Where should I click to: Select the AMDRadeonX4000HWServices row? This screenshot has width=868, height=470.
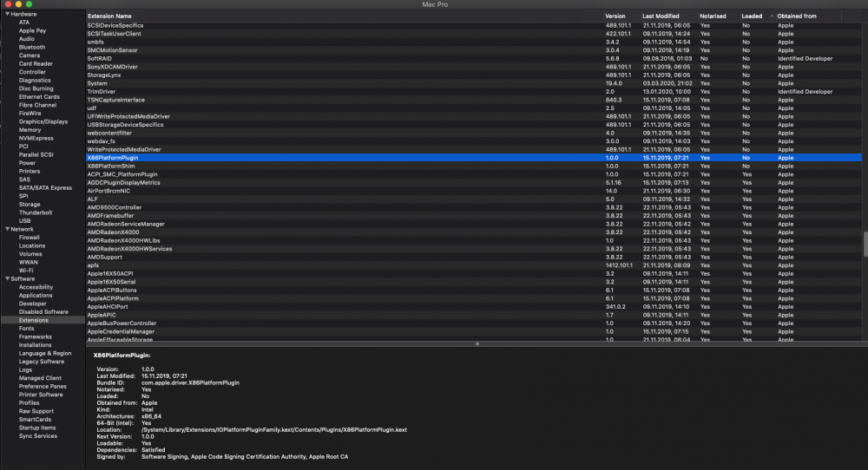coord(474,249)
